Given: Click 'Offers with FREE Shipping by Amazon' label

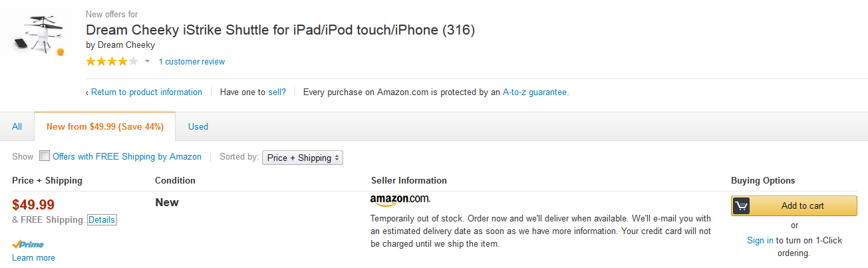Looking at the screenshot, I should coord(127,157).
